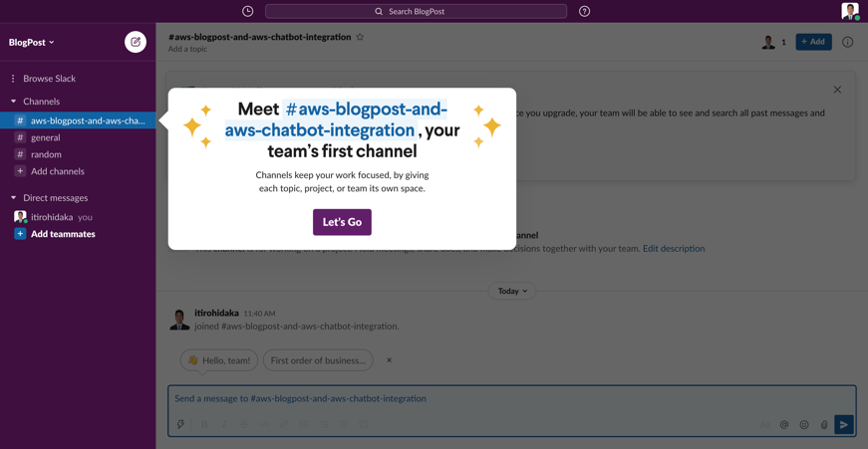This screenshot has width=868, height=449.
Task: Mention someone with the @ icon
Action: (784, 425)
